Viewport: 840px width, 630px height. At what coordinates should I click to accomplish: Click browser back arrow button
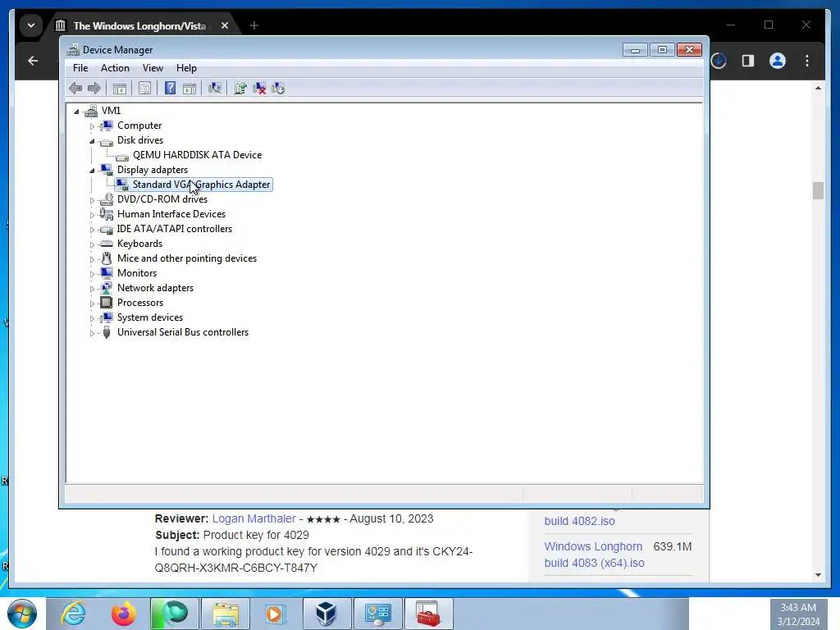point(33,61)
